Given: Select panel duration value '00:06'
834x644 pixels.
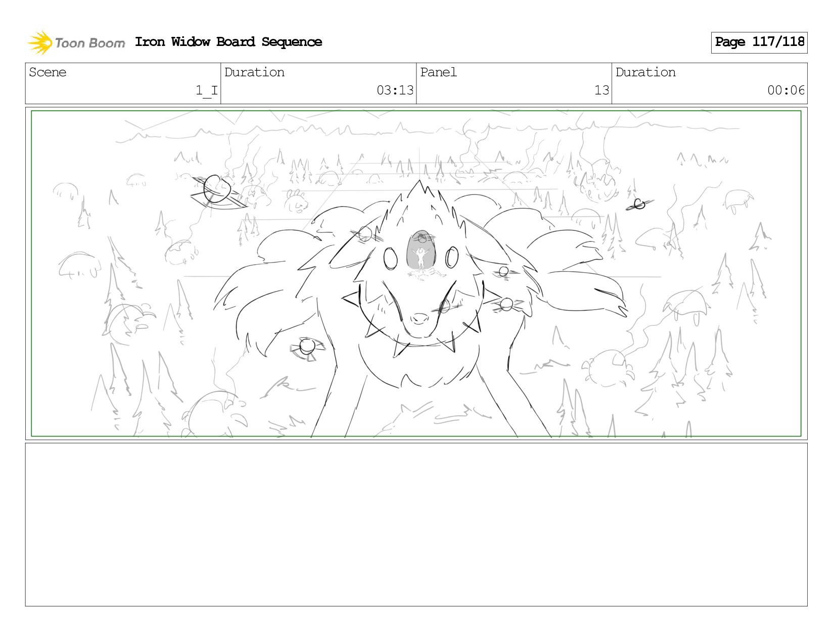Looking at the screenshot, I should coord(786,90).
